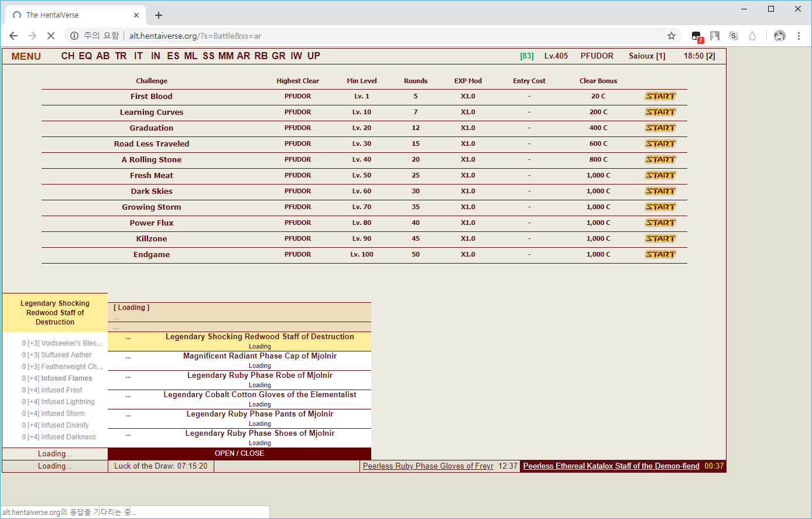Click the 18:50 [2] clock label
This screenshot has width=812, height=519.
pyautogui.click(x=700, y=56)
